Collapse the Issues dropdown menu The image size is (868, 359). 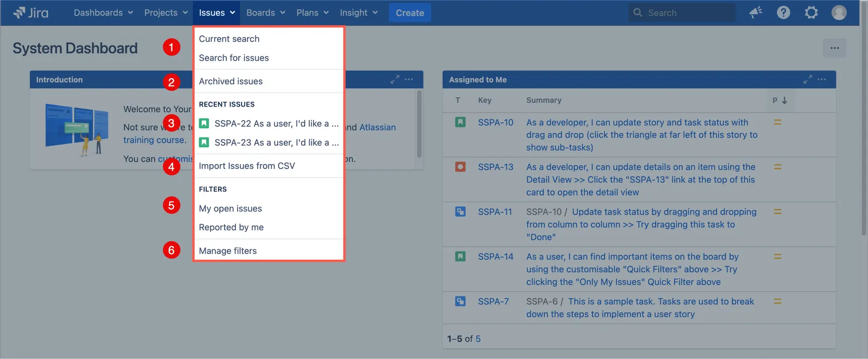[x=217, y=12]
